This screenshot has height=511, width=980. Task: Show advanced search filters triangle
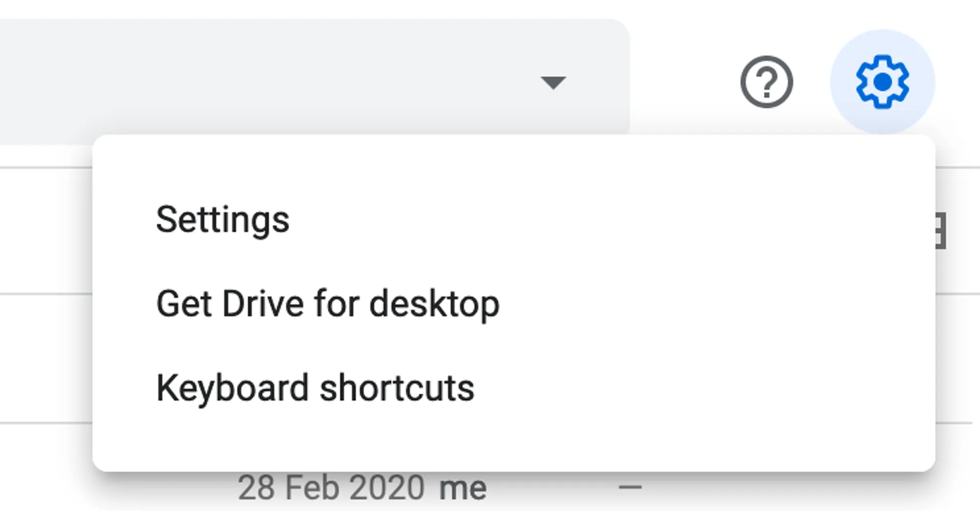click(553, 82)
